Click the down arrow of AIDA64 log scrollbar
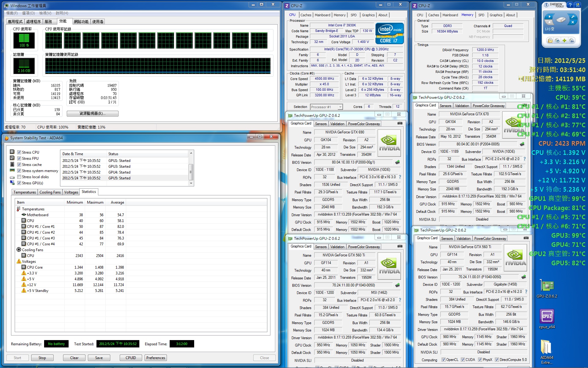This screenshot has width=588, height=368. point(191,183)
